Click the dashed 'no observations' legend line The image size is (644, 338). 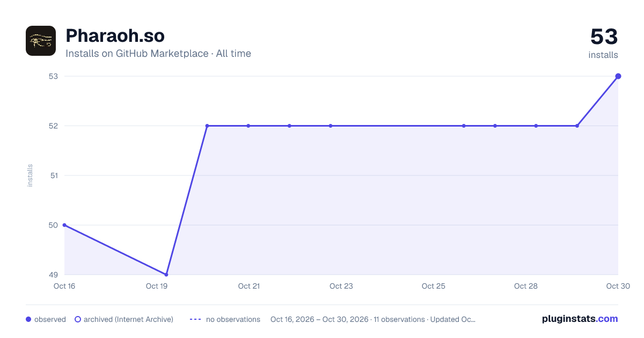pos(195,319)
